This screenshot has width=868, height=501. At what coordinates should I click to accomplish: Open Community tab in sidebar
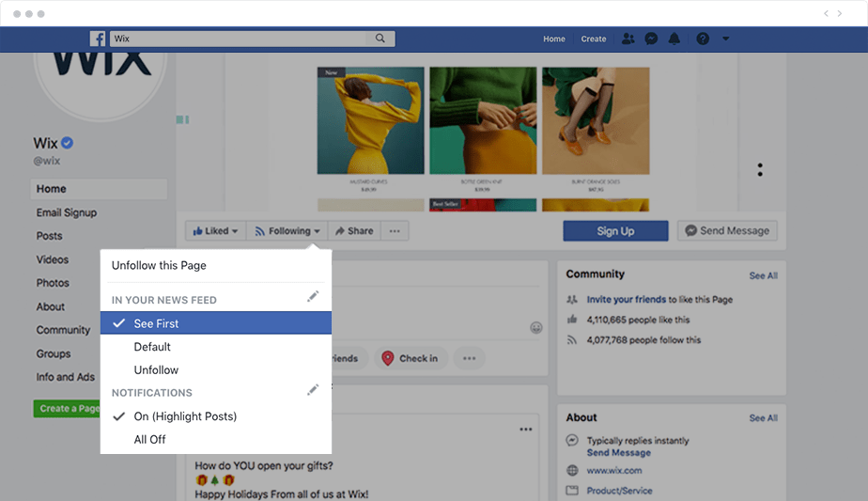(63, 330)
